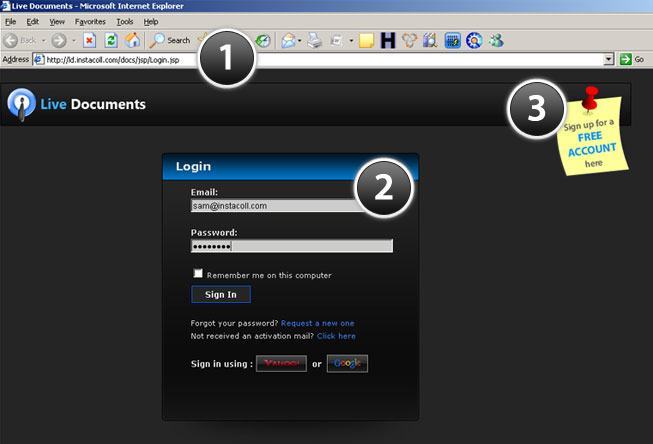Open the Address bar dropdown list
This screenshot has width=653, height=444.
(x=608, y=59)
